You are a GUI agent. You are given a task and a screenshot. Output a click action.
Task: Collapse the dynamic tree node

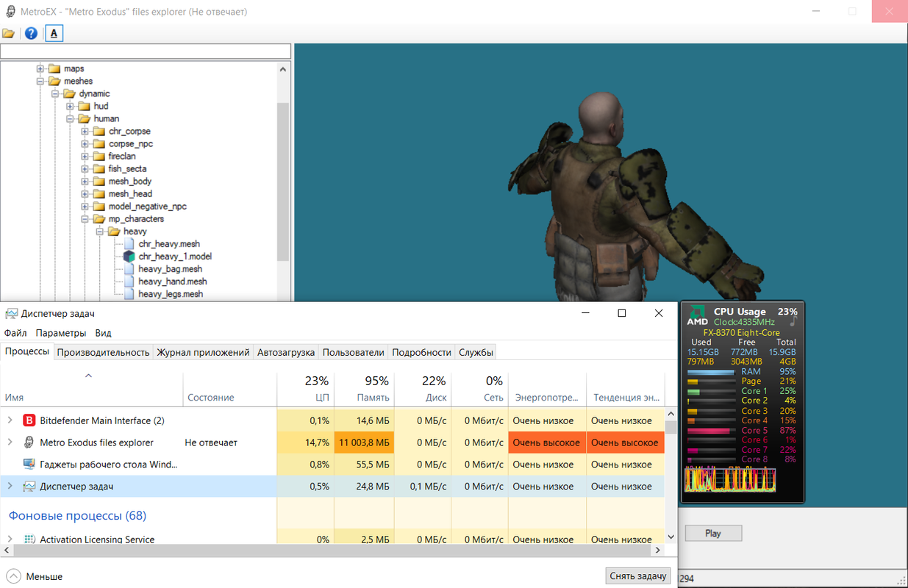(x=55, y=93)
